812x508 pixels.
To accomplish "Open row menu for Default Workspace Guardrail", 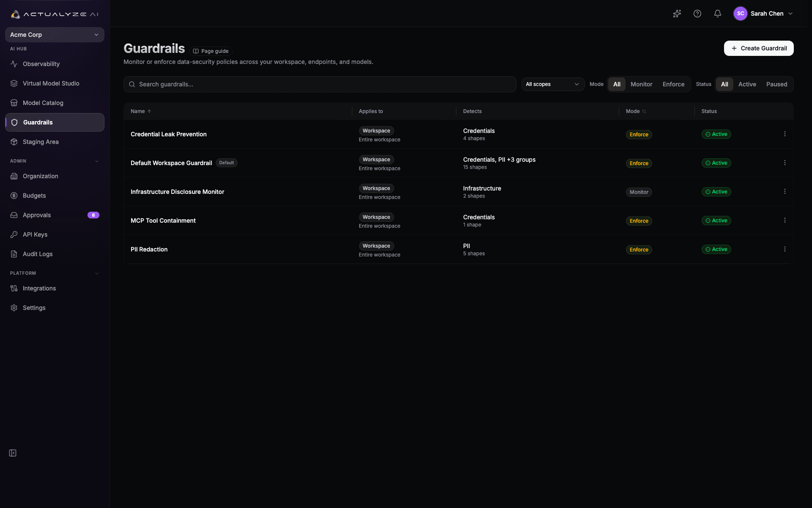I will (785, 163).
